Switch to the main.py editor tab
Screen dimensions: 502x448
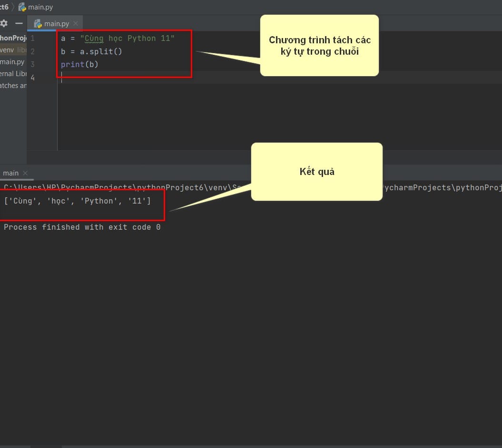point(55,23)
